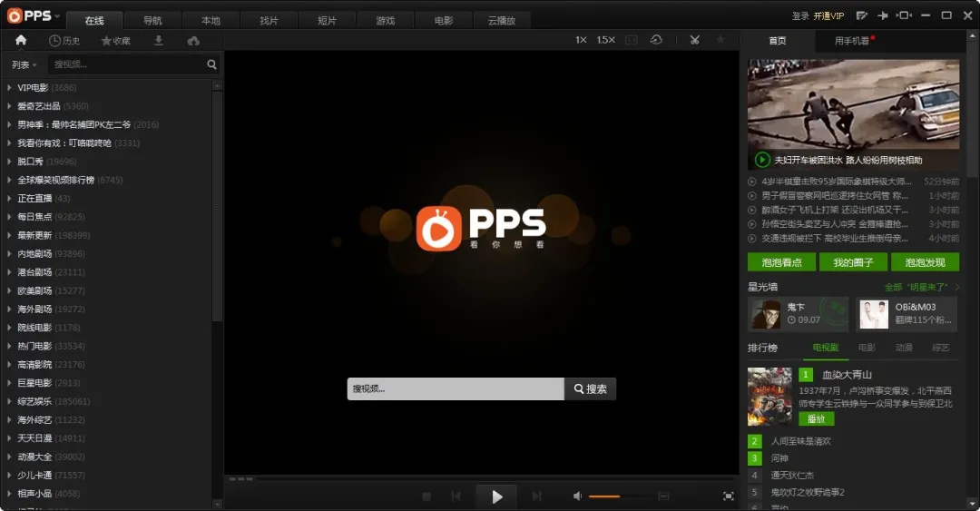Open the feedback edit icon in title bar
This screenshot has width=980, height=511.
pos(862,15)
